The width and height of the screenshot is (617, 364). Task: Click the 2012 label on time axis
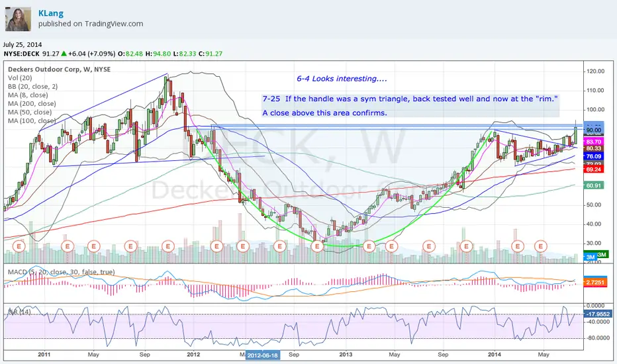193,355
